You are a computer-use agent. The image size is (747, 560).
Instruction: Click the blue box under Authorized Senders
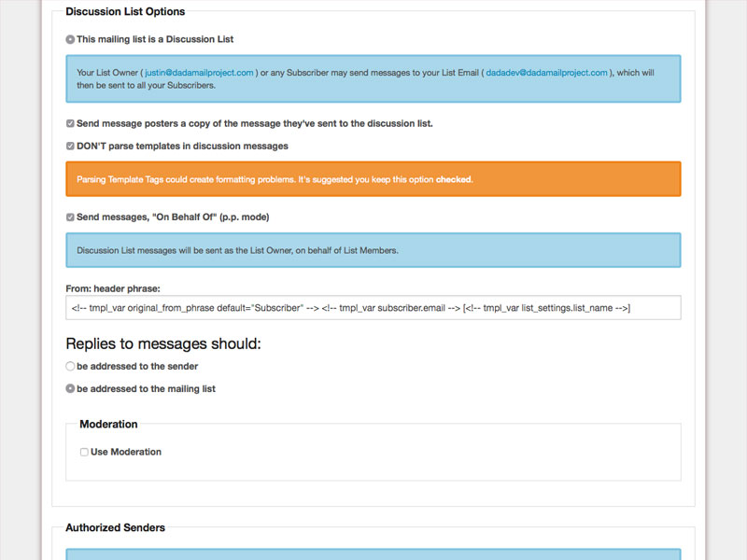(x=373, y=553)
